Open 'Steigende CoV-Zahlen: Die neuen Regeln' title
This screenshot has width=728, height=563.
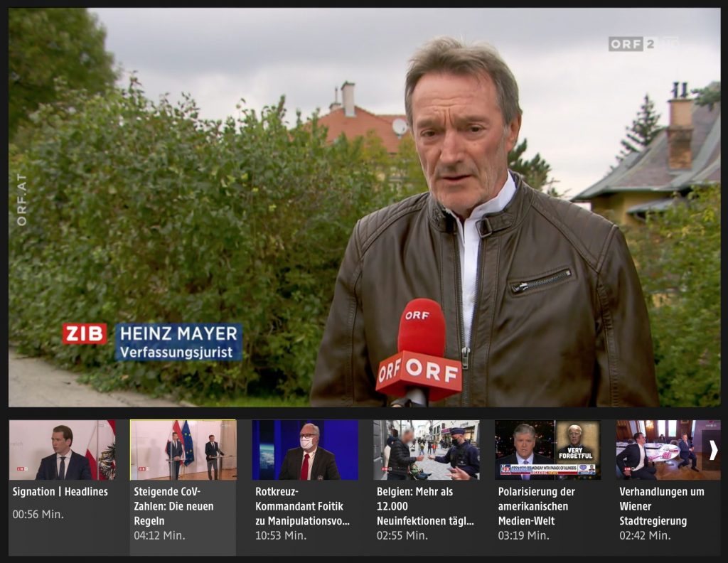(x=173, y=506)
